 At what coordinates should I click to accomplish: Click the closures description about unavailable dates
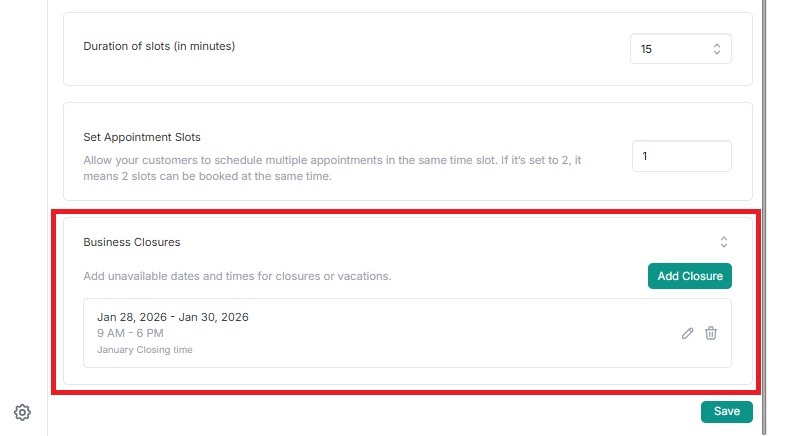[x=237, y=276]
